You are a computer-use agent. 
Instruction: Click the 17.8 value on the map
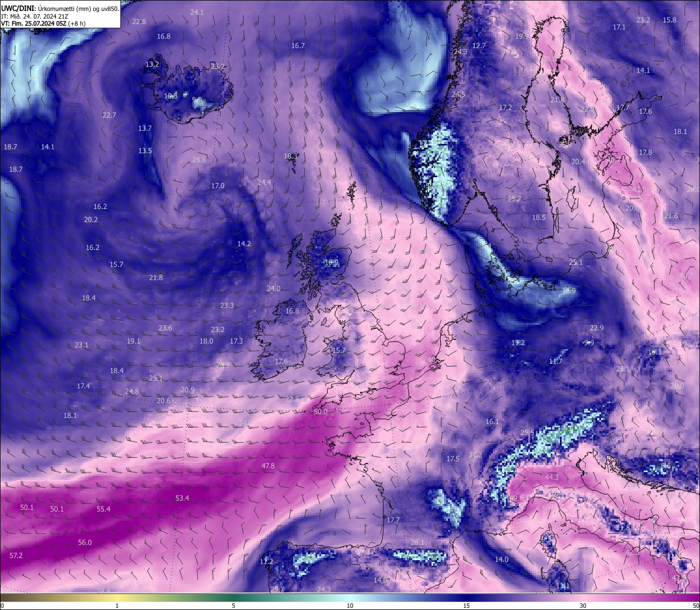pyautogui.click(x=645, y=153)
